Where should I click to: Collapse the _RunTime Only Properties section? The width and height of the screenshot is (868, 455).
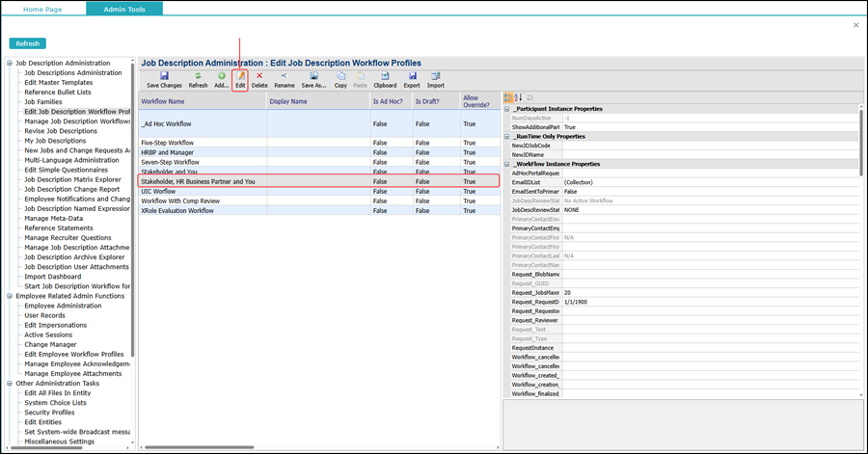[x=507, y=137]
